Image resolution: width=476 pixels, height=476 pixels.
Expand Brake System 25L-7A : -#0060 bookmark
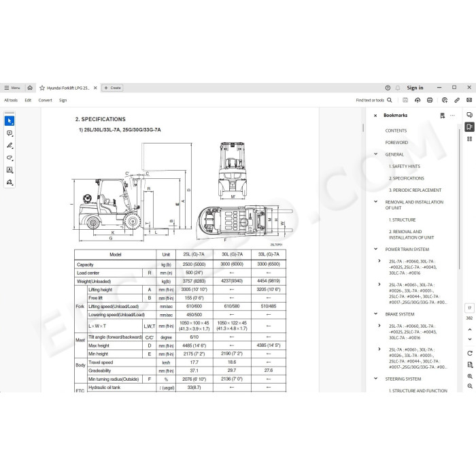[x=379, y=326]
